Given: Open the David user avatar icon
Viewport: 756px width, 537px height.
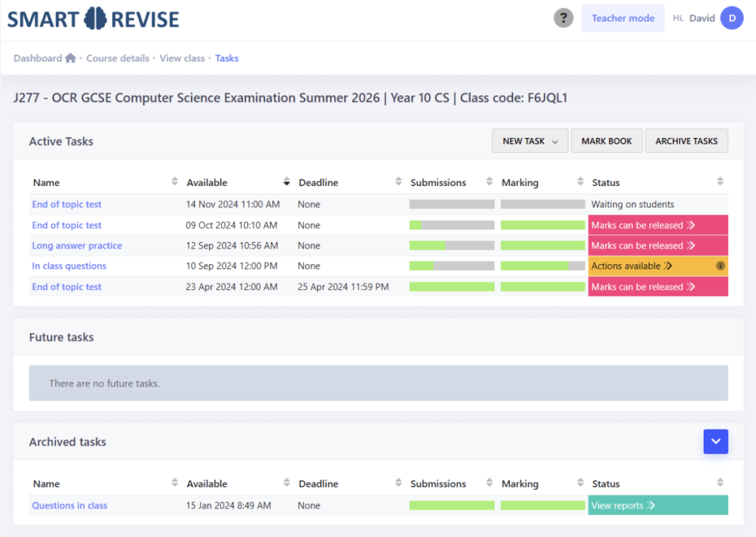Looking at the screenshot, I should pyautogui.click(x=732, y=18).
